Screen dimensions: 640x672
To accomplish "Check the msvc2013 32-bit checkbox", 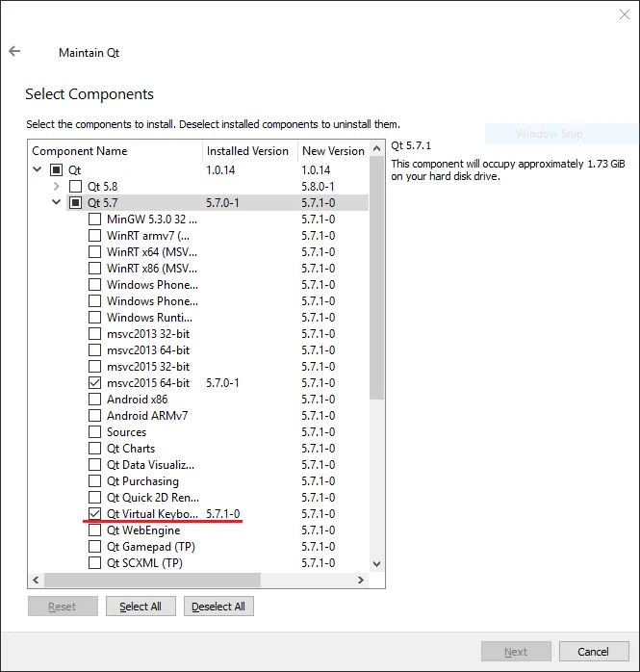I will pos(94,333).
